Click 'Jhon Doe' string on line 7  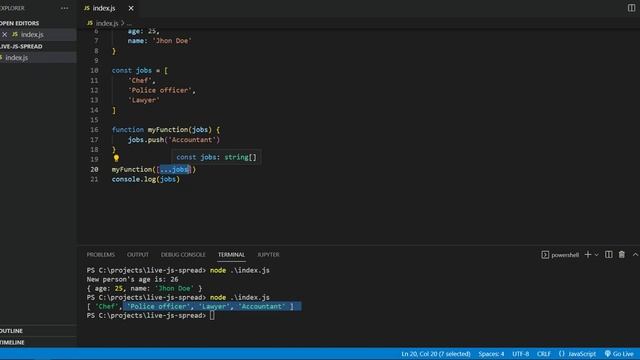tap(172, 41)
